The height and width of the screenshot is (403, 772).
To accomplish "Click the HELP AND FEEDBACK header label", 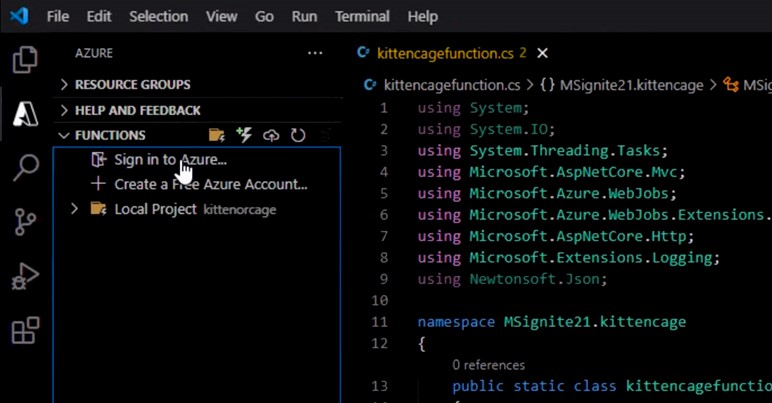I will pos(138,110).
